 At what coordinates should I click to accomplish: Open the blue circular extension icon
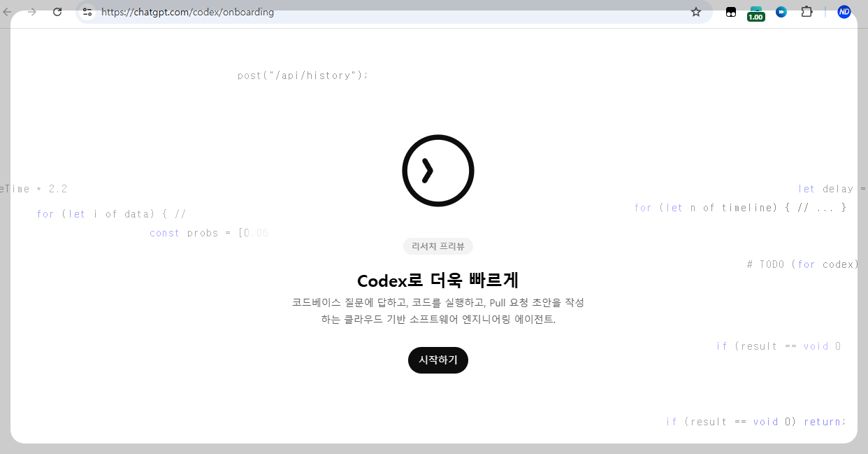[x=781, y=12]
